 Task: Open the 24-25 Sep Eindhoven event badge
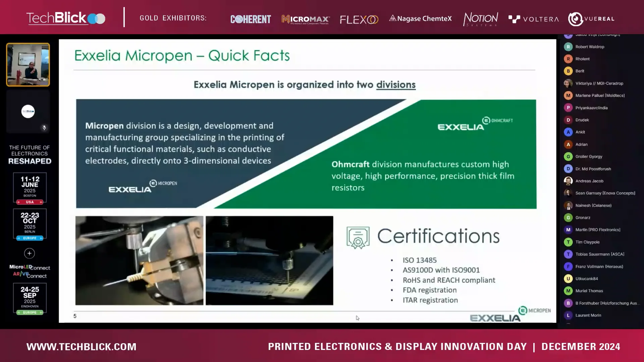click(30, 299)
